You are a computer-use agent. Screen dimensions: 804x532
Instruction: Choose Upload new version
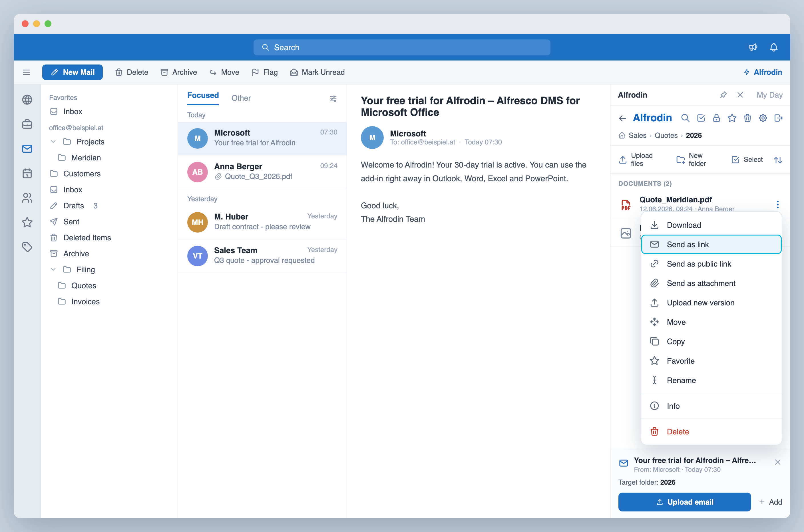pyautogui.click(x=711, y=303)
